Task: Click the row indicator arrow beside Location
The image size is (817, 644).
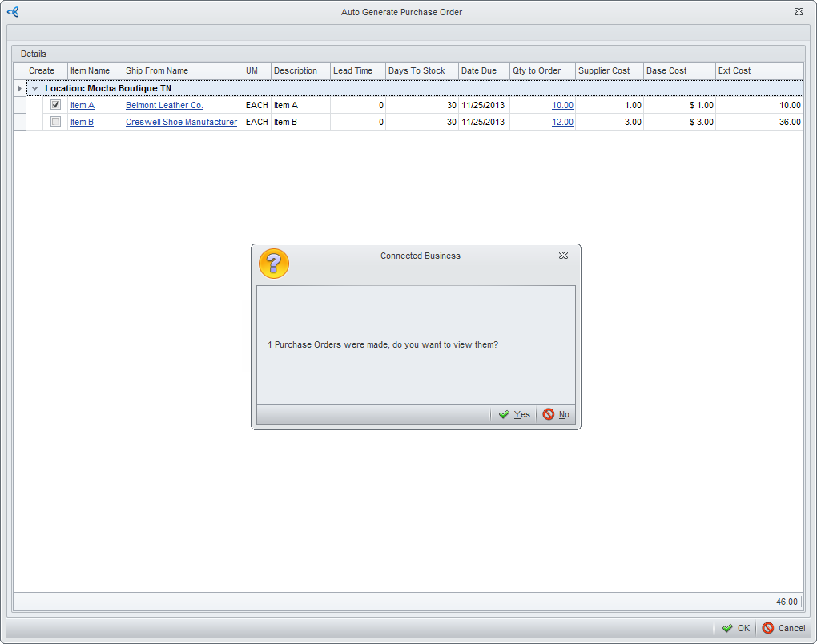Action: (x=20, y=88)
